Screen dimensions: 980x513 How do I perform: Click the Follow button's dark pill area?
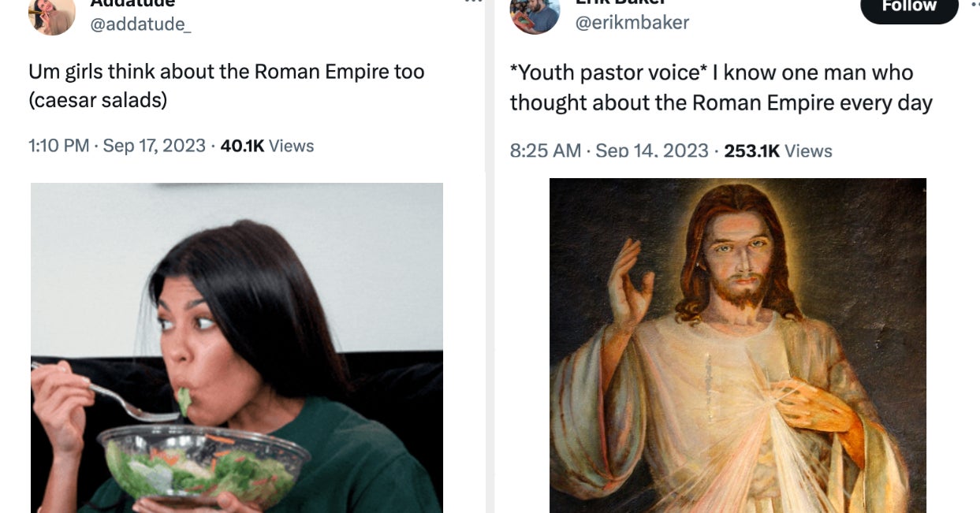(908, 7)
